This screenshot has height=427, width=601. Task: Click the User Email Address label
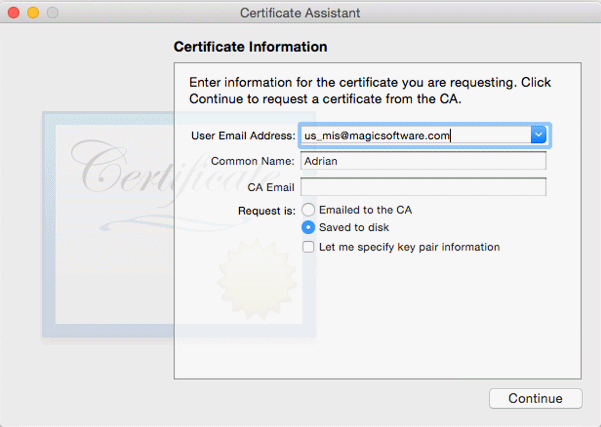[243, 136]
